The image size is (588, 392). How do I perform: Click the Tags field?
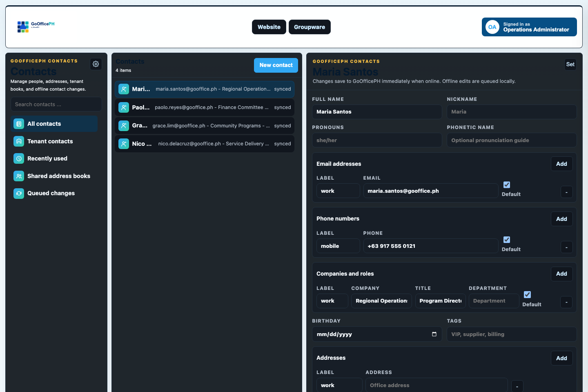pos(512,334)
